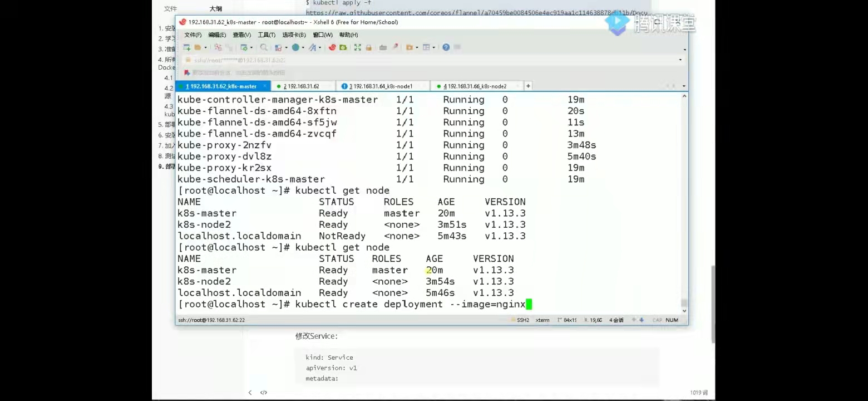This screenshot has height=401, width=868.
Task: Click the 84x19 terminal size indicator
Action: tap(567, 320)
